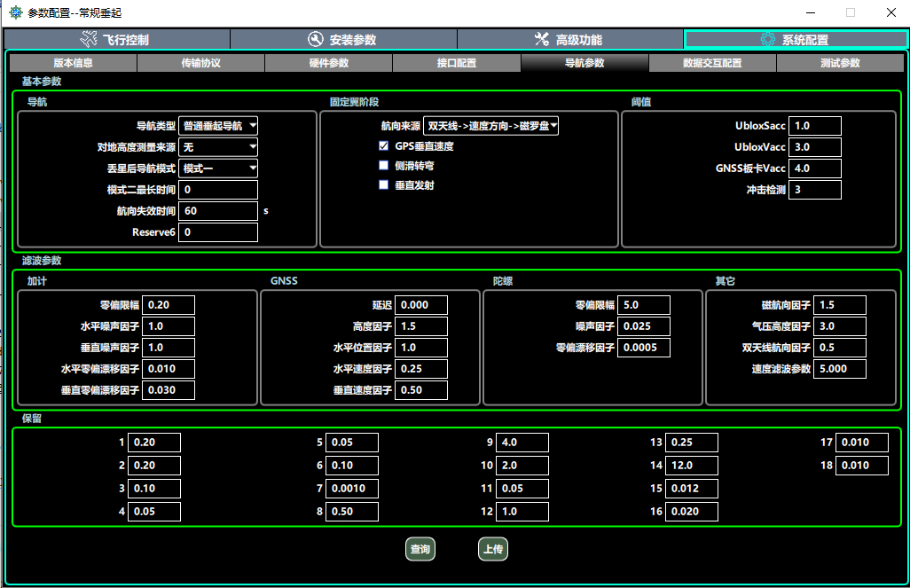This screenshot has width=910, height=588.
Task: Click the GNSS 延迟 input field
Action: pyautogui.click(x=421, y=305)
